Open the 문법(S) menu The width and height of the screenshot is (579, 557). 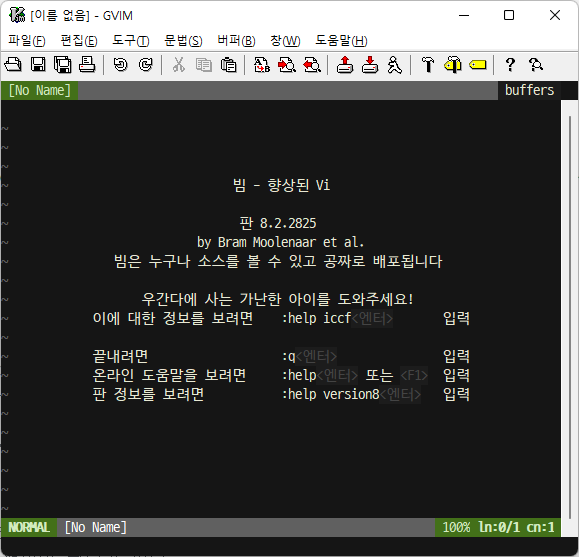[183, 40]
